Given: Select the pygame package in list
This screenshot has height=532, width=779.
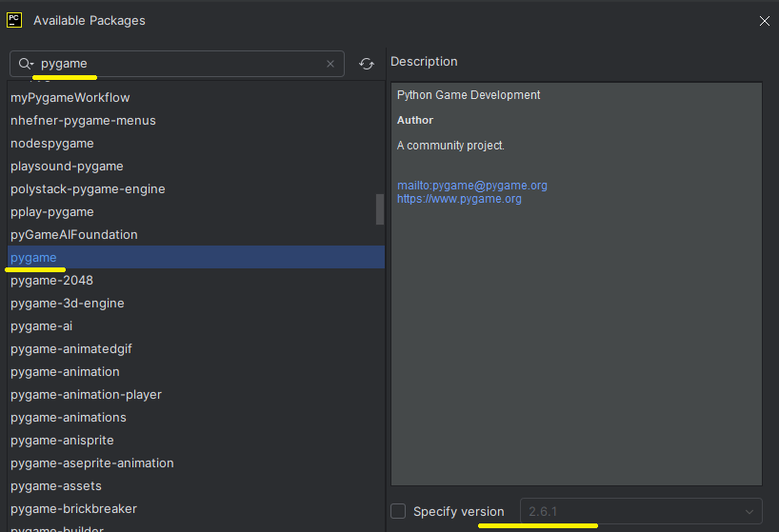Looking at the screenshot, I should pyautogui.click(x=33, y=258).
